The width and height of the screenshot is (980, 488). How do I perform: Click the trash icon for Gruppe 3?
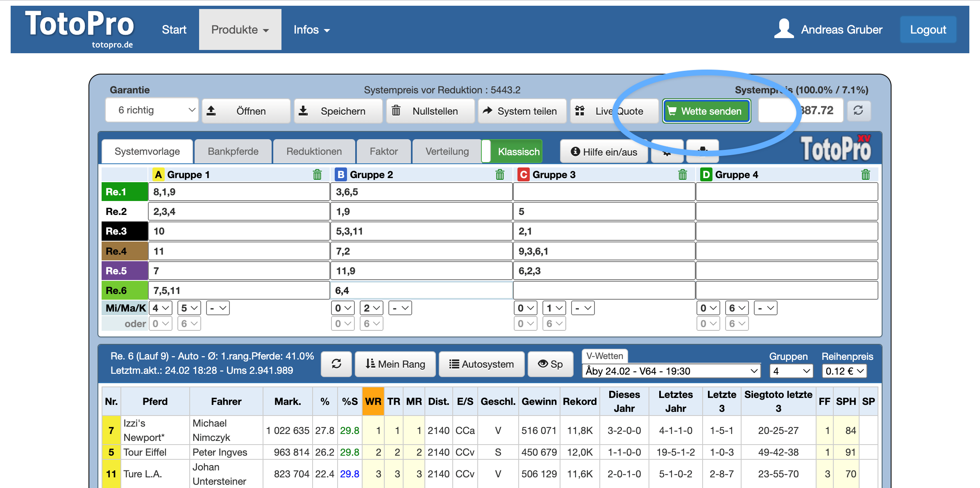coord(683,175)
